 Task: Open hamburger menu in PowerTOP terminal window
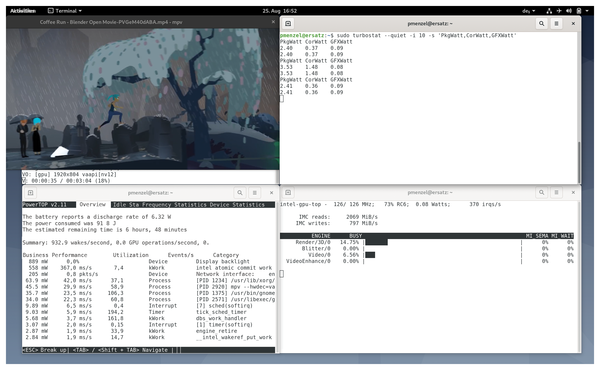[x=254, y=193]
